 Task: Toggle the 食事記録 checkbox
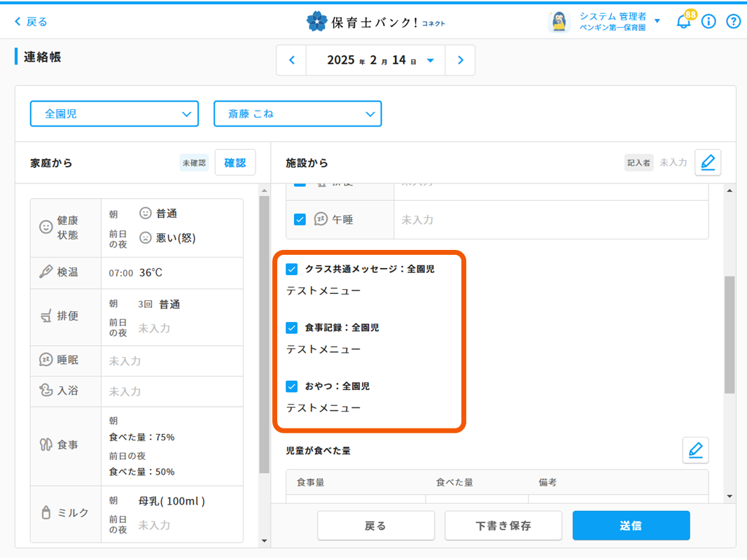coord(292,328)
